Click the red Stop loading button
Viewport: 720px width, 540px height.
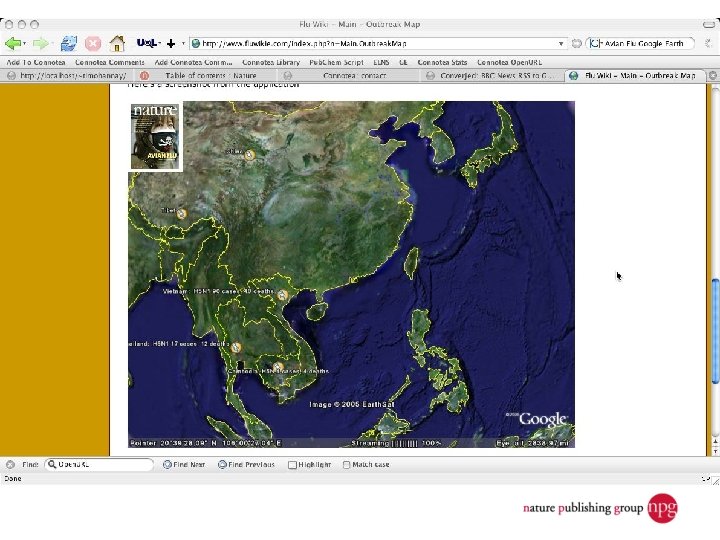pyautogui.click(x=93, y=44)
